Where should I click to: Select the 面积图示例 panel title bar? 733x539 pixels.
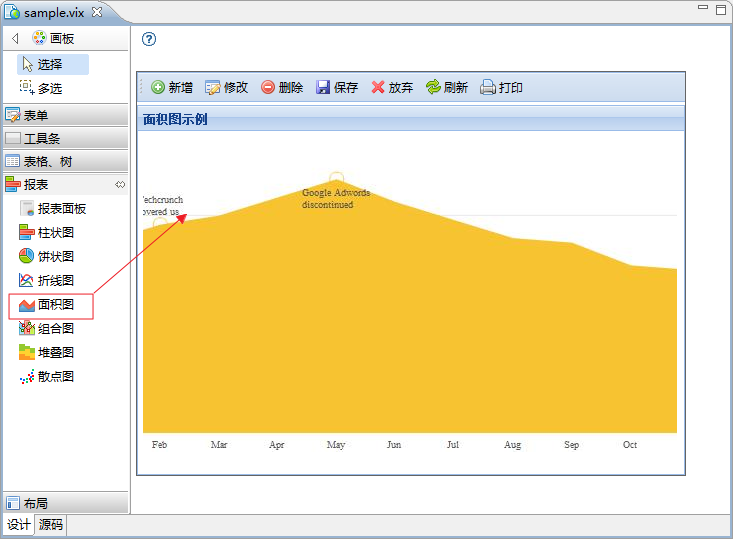pos(411,119)
